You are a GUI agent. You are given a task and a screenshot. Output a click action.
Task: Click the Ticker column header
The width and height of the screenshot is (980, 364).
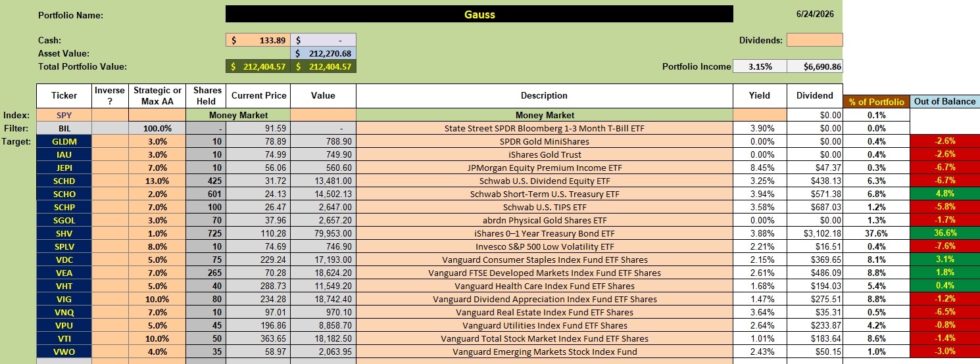click(x=64, y=96)
